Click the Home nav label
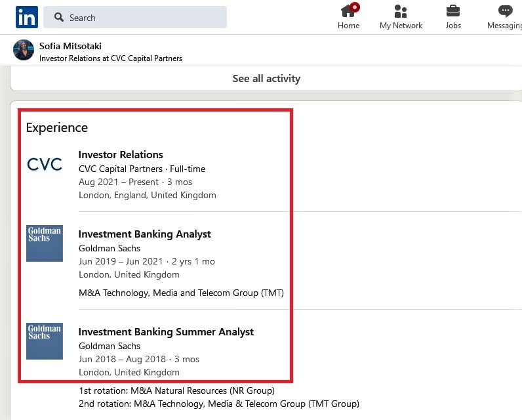Screen dimensions: 522x420 click(x=348, y=26)
